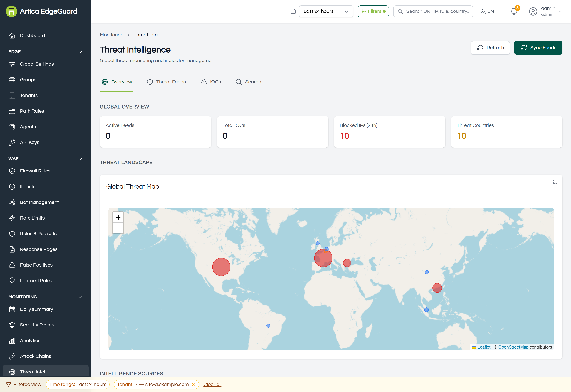Screen dimensions: 571x392
Task: Click the Clear all link
Action: click(212, 384)
